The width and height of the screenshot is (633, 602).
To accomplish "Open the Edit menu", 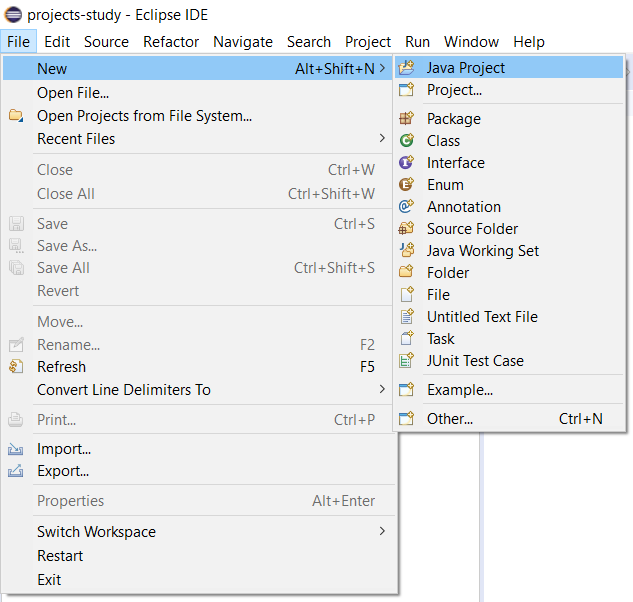I will 57,42.
